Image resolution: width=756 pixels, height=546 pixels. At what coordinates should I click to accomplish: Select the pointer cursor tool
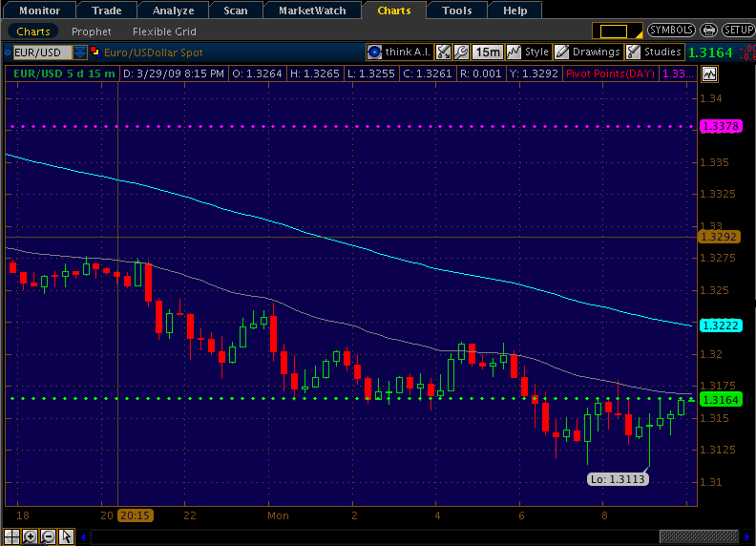pyautogui.click(x=66, y=536)
